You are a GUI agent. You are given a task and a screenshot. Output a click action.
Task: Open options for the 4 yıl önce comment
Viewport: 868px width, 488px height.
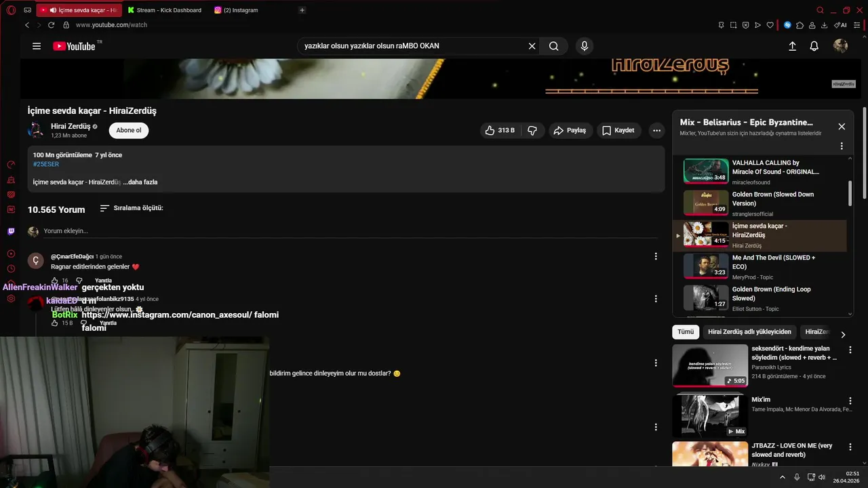tap(656, 298)
